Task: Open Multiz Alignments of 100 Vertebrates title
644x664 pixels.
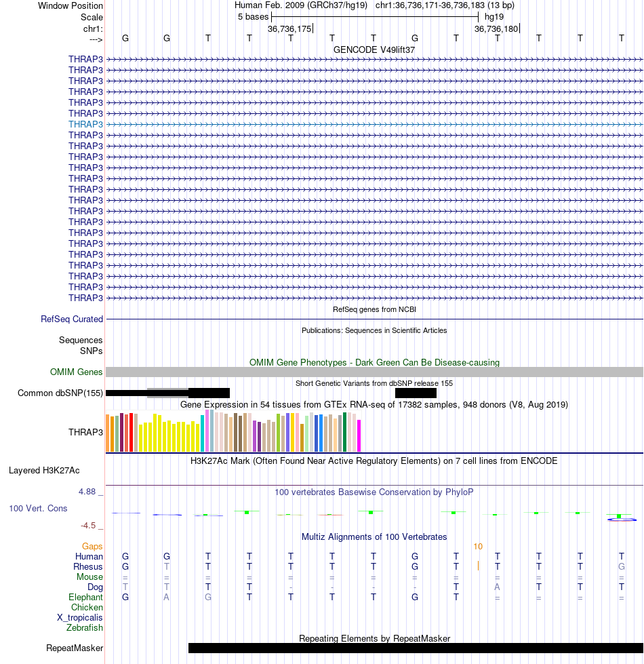Action: [374, 537]
